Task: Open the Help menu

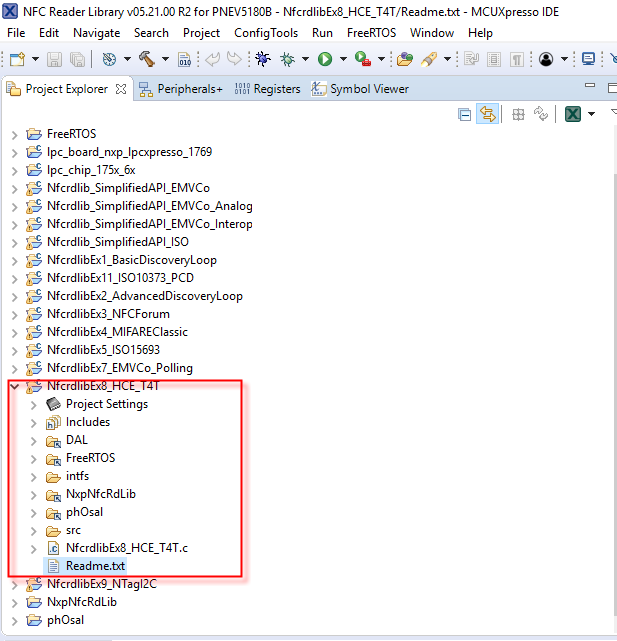Action: (x=480, y=33)
